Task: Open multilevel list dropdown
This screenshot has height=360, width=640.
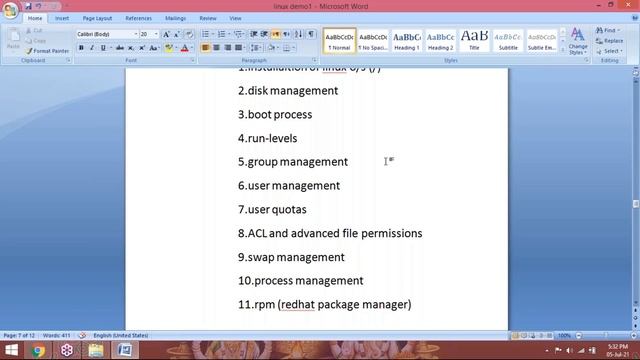Action: click(x=244, y=34)
